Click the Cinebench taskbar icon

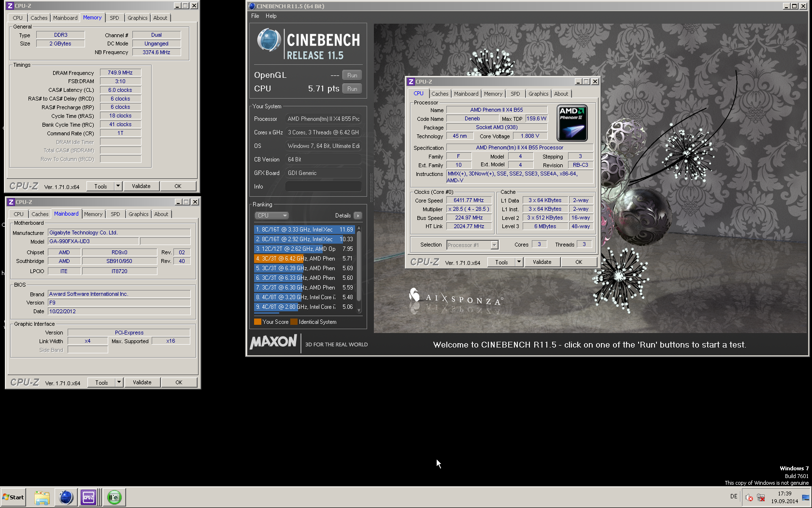click(66, 497)
